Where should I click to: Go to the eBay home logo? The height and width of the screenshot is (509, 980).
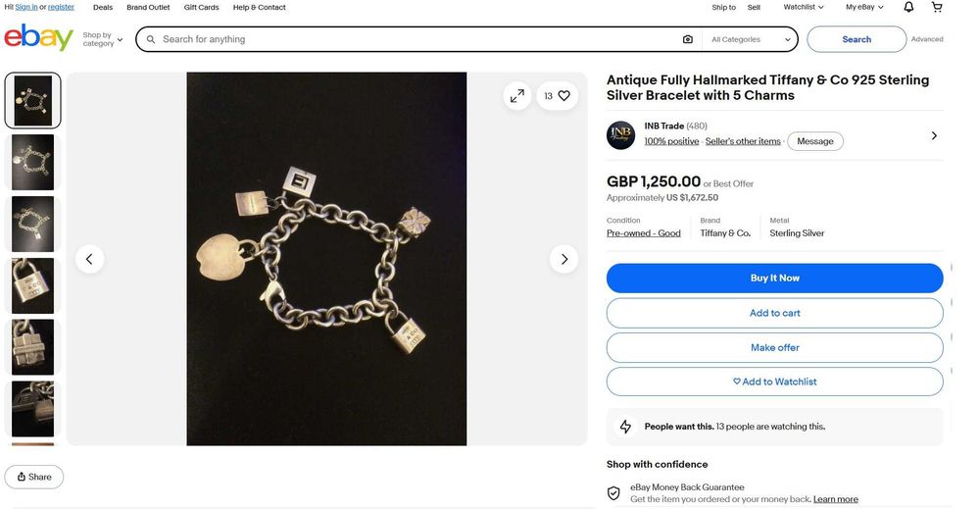pos(39,37)
